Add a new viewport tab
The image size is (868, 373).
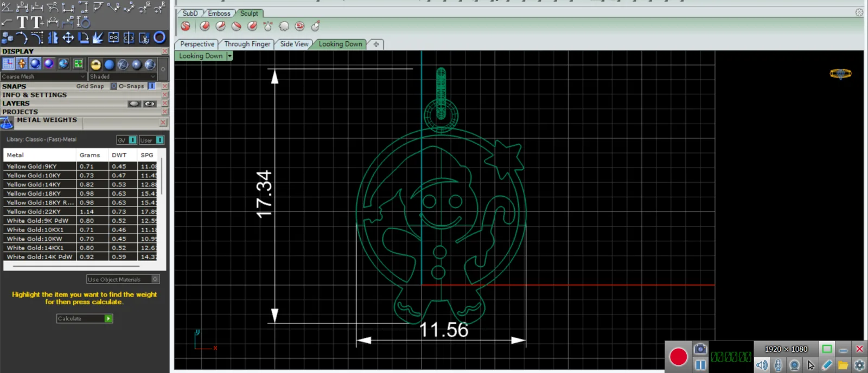coord(376,44)
